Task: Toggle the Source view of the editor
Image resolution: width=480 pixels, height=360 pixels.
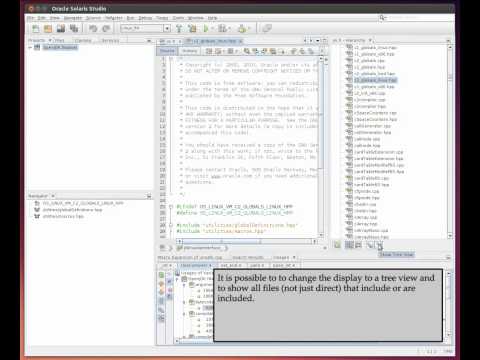Action: (167, 51)
